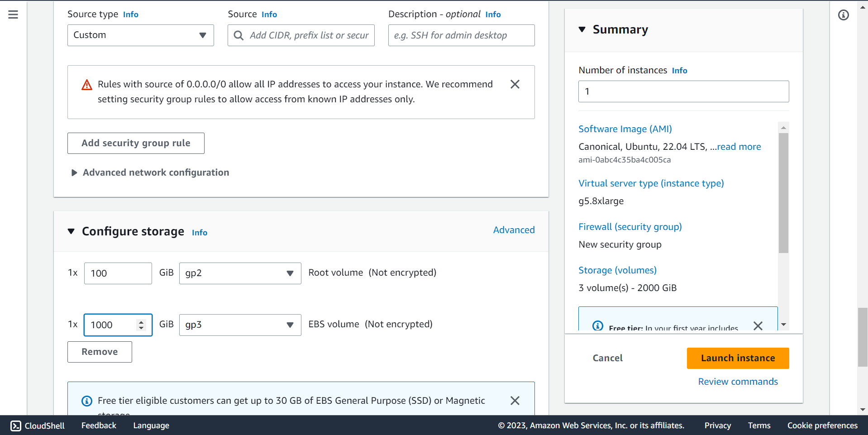
Task: Click the Summary panel scrollbar
Action: pyautogui.click(x=783, y=193)
